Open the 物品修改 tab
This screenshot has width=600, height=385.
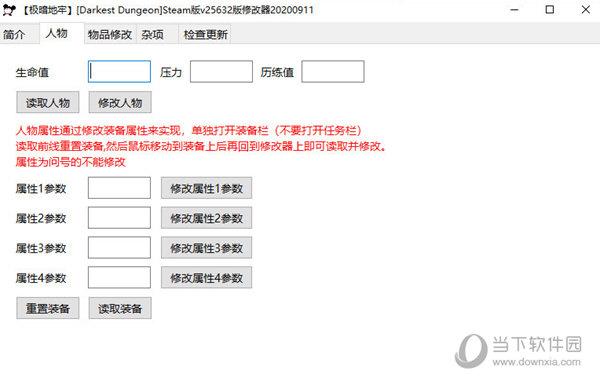point(110,34)
